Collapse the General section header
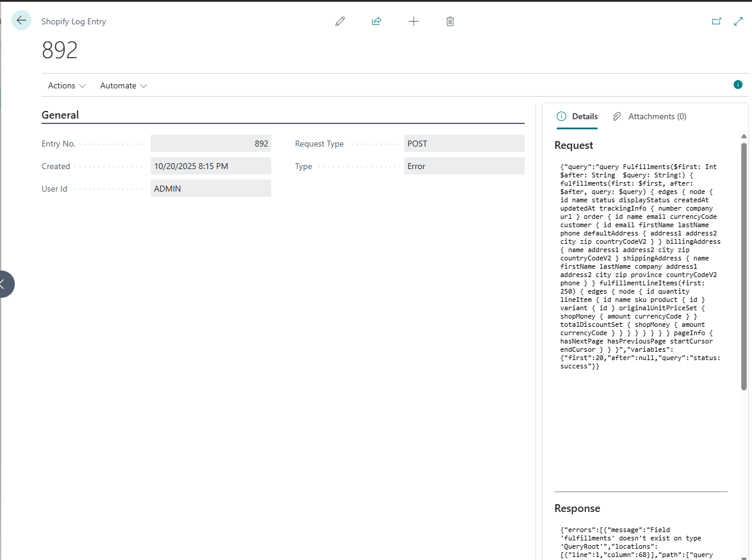Screen dimensions: 752x560 pyautogui.click(x=61, y=115)
